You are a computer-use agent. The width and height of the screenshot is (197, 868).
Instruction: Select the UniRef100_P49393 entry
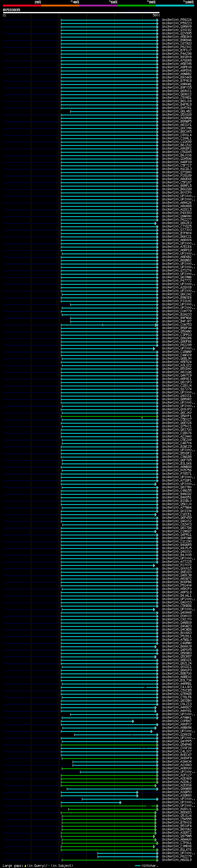click(176, 213)
